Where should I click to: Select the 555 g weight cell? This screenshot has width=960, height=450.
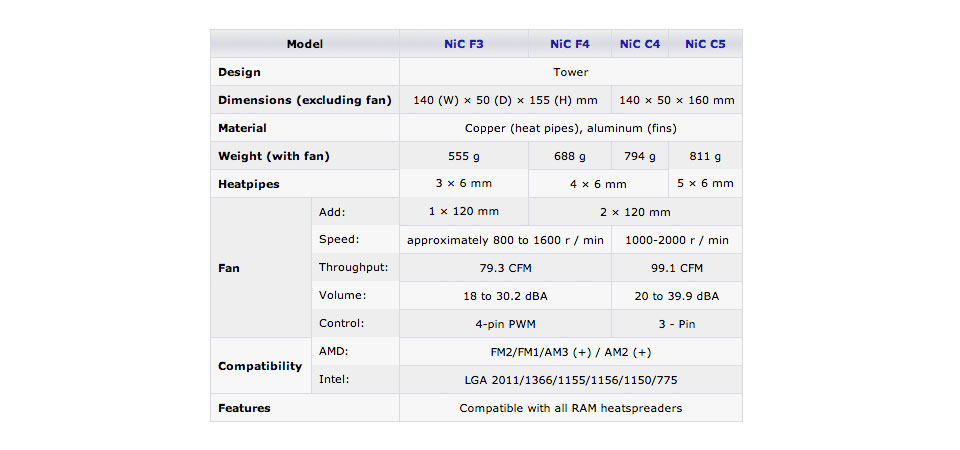(463, 156)
